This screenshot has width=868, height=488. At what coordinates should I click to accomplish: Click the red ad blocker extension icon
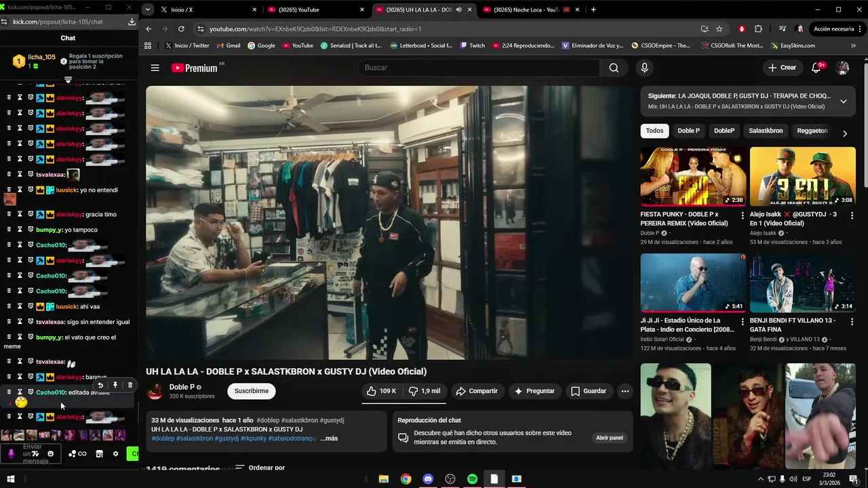[741, 29]
